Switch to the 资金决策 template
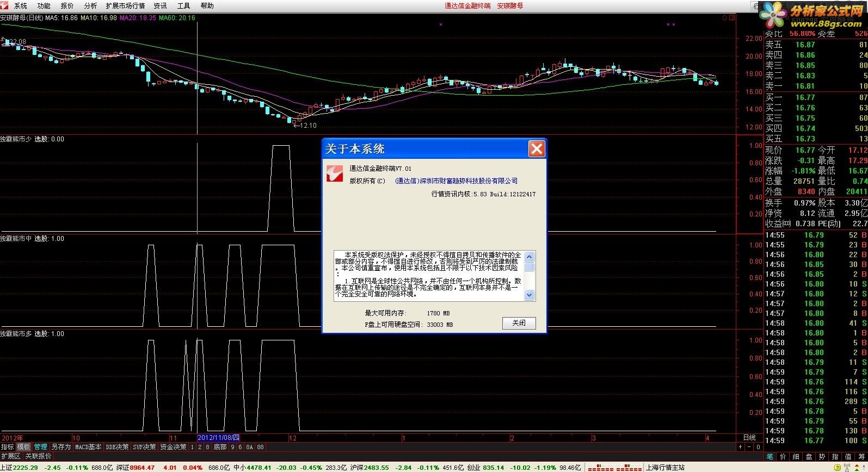 [173, 447]
